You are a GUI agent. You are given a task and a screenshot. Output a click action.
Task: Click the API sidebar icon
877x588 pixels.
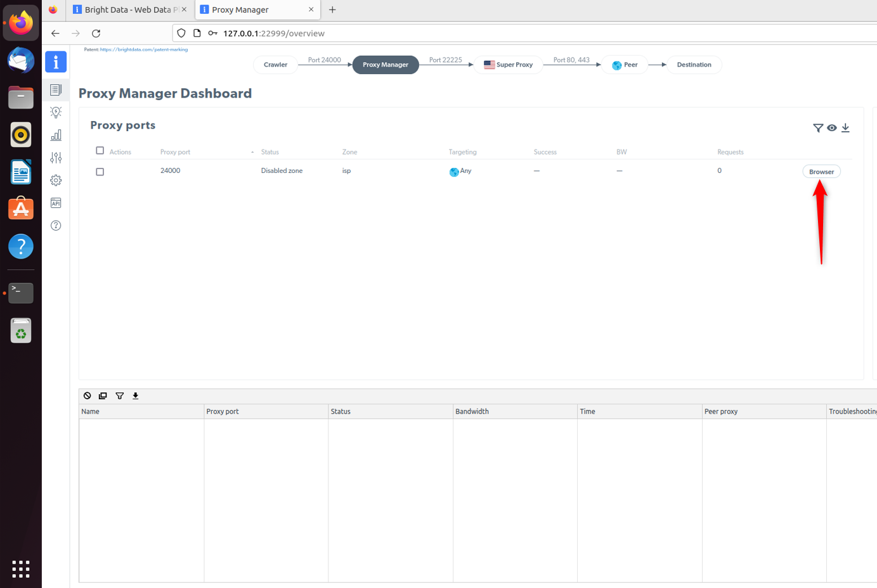(56, 203)
